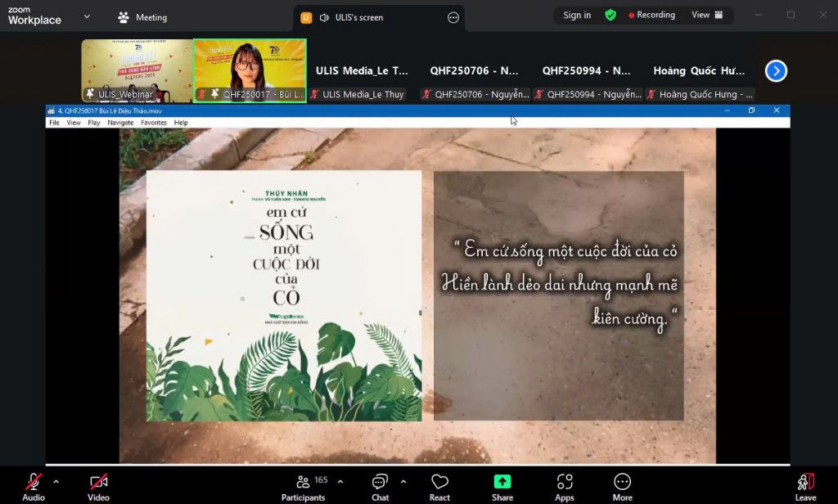The width and height of the screenshot is (838, 504).
Task: Select the ULIS's screen sharing tab
Action: tap(378, 18)
